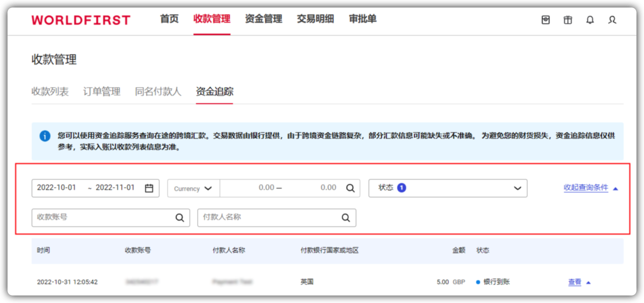This screenshot has width=644, height=303.
Task: Switch to the 订单管理 tab
Action: point(102,92)
